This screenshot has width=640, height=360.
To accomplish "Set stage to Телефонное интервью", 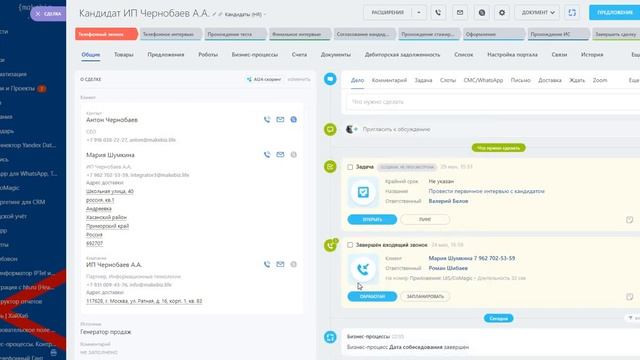I will pyautogui.click(x=171, y=34).
